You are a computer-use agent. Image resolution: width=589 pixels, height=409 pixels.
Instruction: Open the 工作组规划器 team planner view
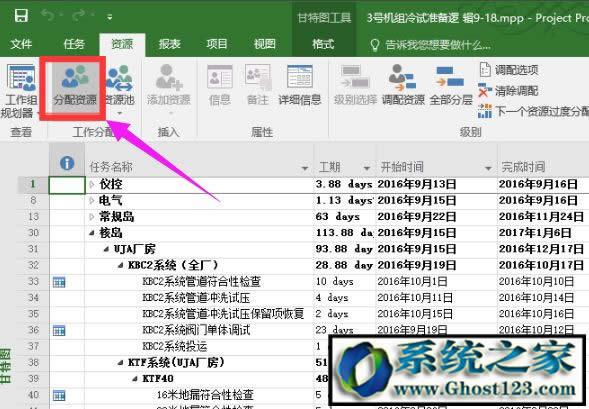21,90
